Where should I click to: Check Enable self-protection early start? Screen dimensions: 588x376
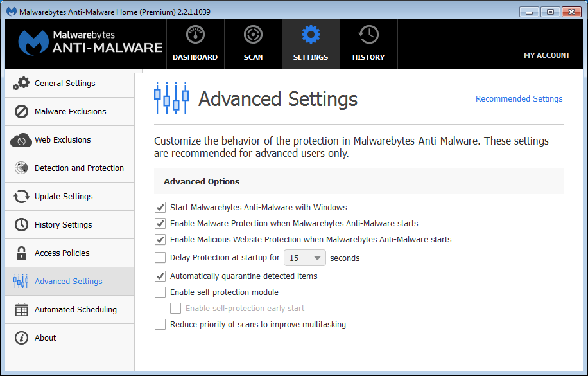pos(175,309)
